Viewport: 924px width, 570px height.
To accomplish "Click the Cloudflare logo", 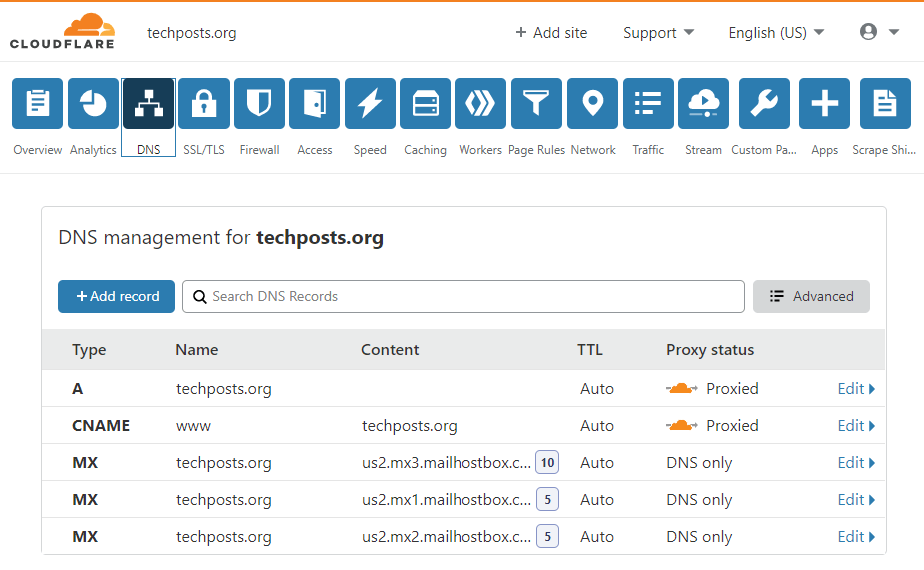I will [63, 31].
